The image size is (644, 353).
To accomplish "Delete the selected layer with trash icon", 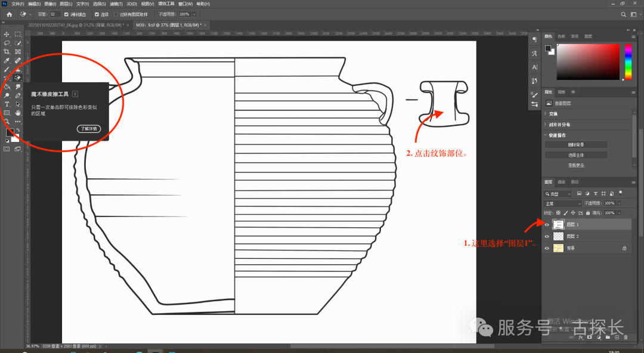I will pos(626,337).
